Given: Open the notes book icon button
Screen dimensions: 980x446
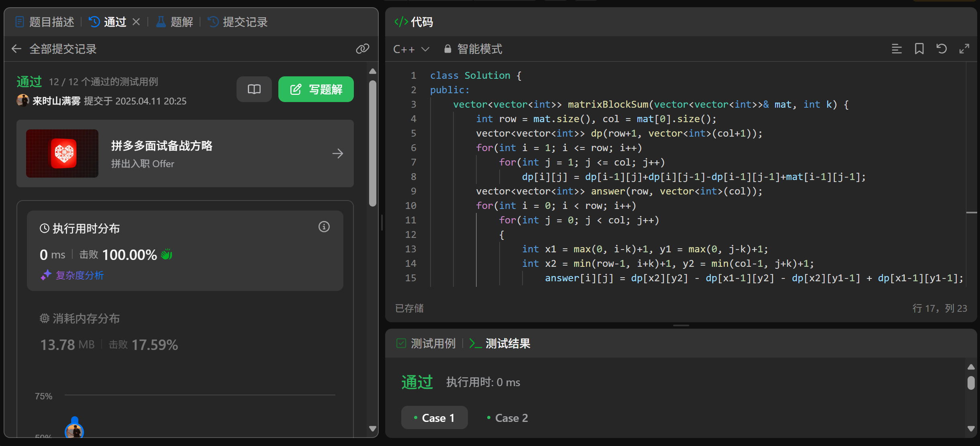Looking at the screenshot, I should [x=254, y=89].
